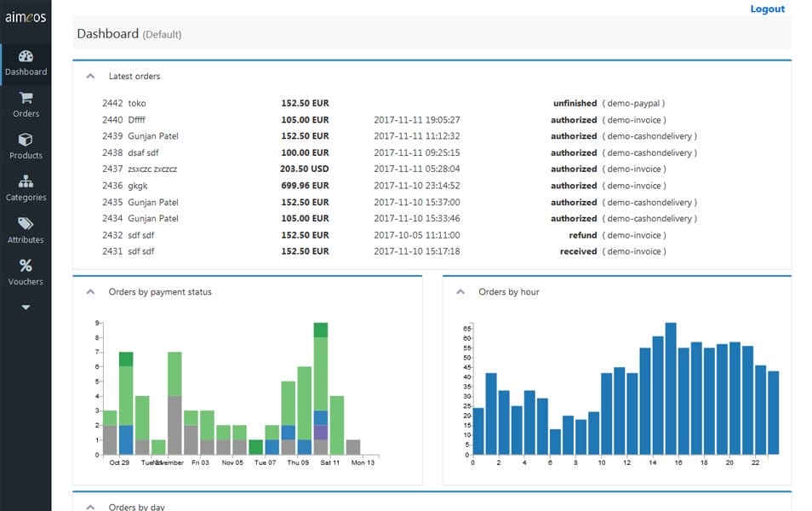The image size is (812, 511).
Task: Click the aimeos logo
Action: 26,15
